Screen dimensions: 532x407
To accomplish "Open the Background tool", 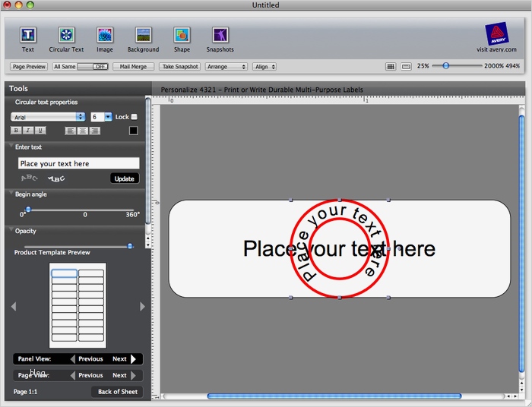I will tap(143, 35).
